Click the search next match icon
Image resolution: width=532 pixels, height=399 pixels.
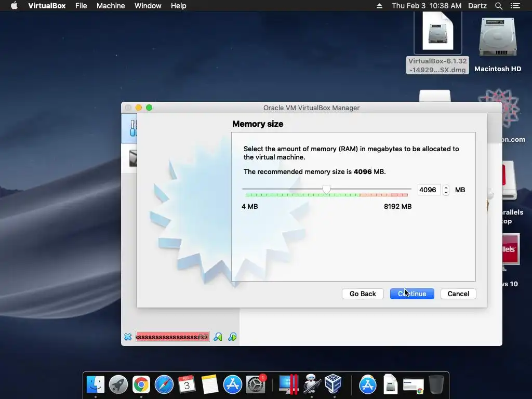tap(232, 337)
